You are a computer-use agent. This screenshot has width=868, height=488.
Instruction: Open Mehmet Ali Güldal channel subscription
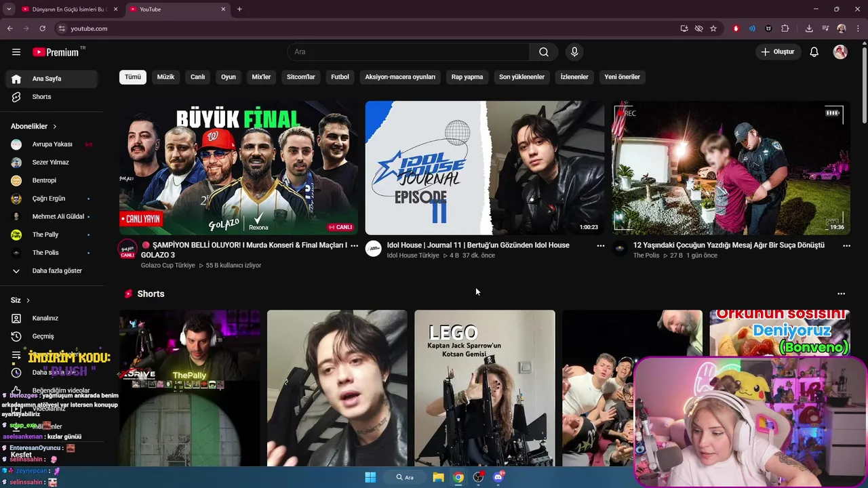[52, 217]
